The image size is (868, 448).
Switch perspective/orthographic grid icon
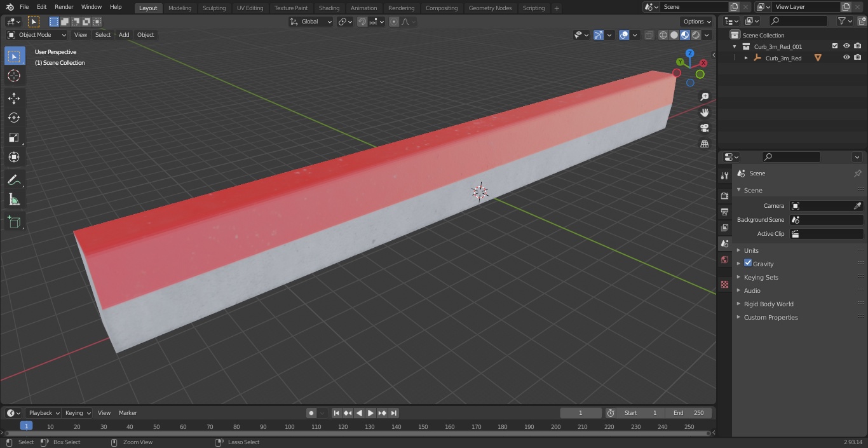[x=704, y=144]
